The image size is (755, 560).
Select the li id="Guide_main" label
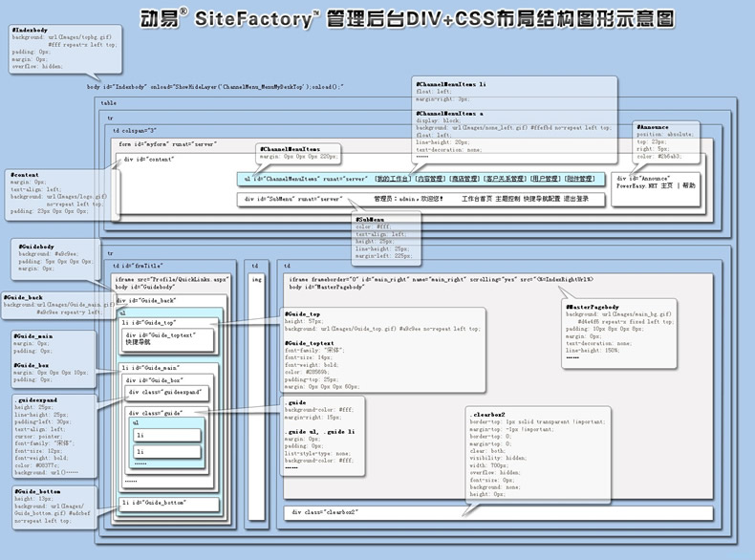point(151,368)
